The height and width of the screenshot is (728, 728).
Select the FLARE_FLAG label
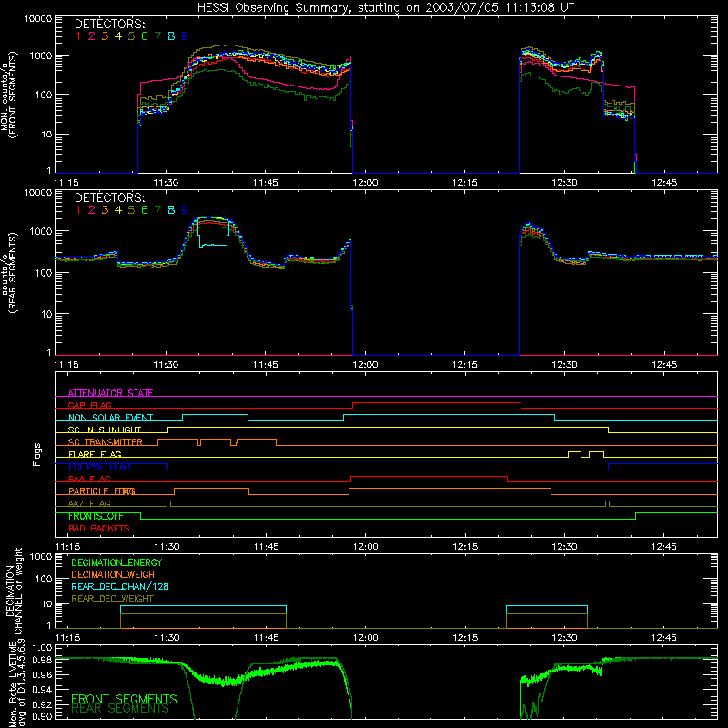(95, 454)
